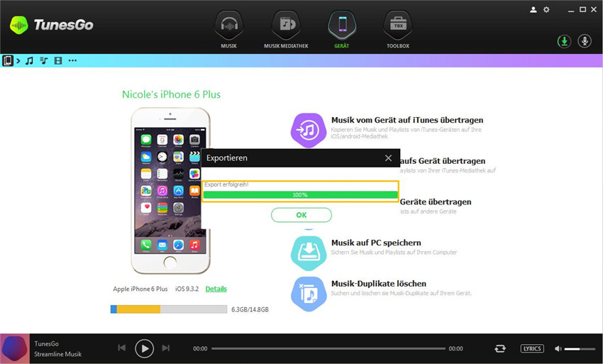Click the microphone record icon
The image size is (603, 364).
tap(585, 41)
